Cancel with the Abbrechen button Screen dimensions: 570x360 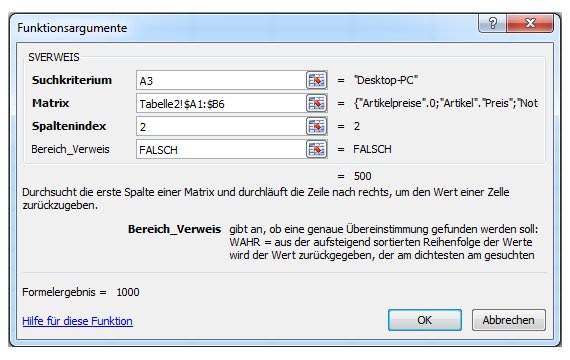pos(509,320)
